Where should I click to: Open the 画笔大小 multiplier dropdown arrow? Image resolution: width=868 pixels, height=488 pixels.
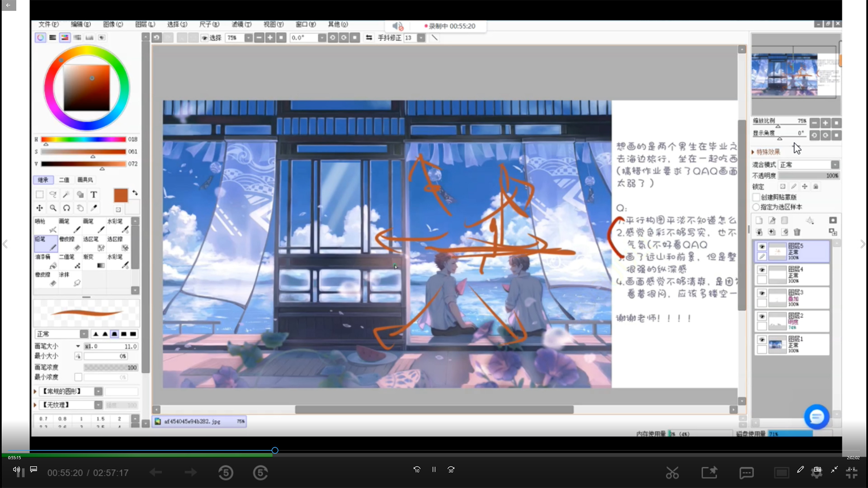pos(78,346)
